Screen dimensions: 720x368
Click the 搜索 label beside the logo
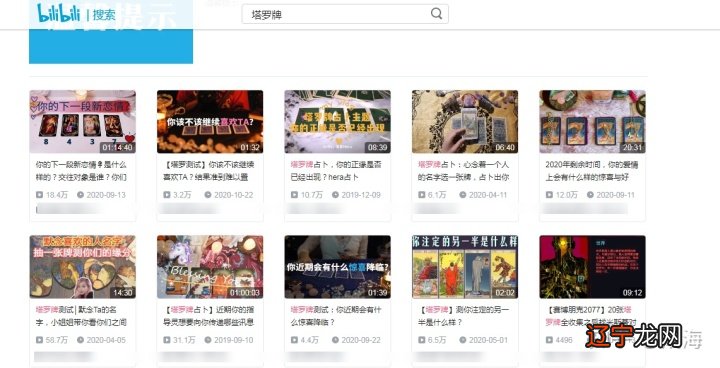coord(104,14)
